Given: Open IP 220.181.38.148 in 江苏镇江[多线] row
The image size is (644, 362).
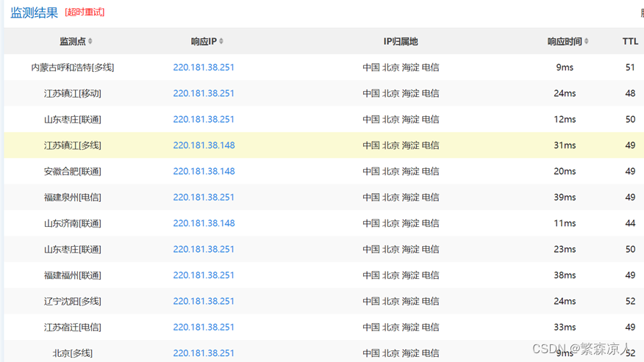Looking at the screenshot, I should pyautogui.click(x=204, y=145).
